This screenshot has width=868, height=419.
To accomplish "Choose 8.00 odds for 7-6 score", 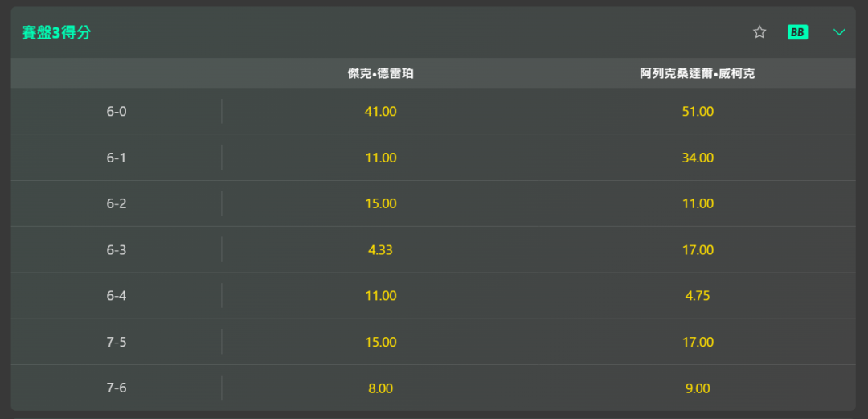I will [x=380, y=388].
